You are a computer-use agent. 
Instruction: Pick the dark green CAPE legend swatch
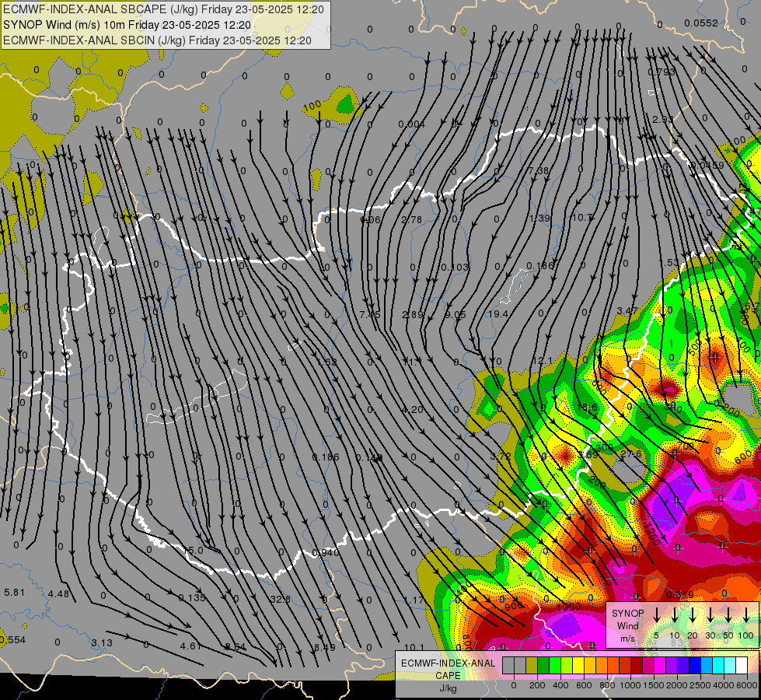[543, 665]
